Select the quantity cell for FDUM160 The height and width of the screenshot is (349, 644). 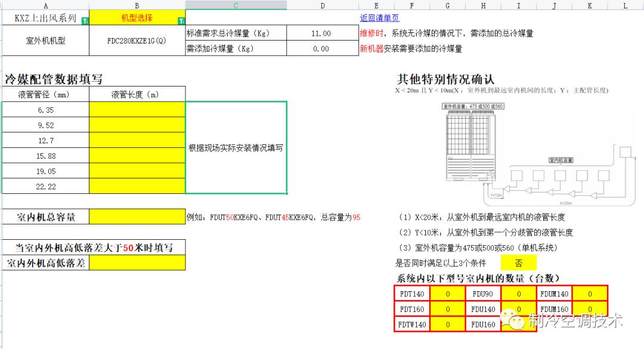tap(590, 308)
